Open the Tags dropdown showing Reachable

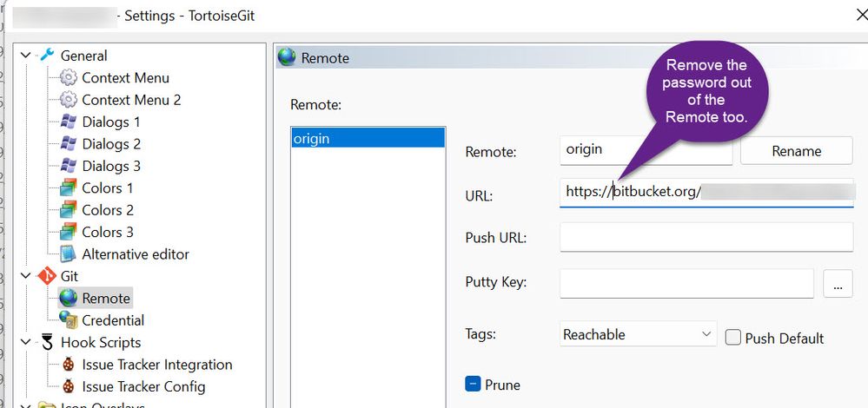pos(639,334)
